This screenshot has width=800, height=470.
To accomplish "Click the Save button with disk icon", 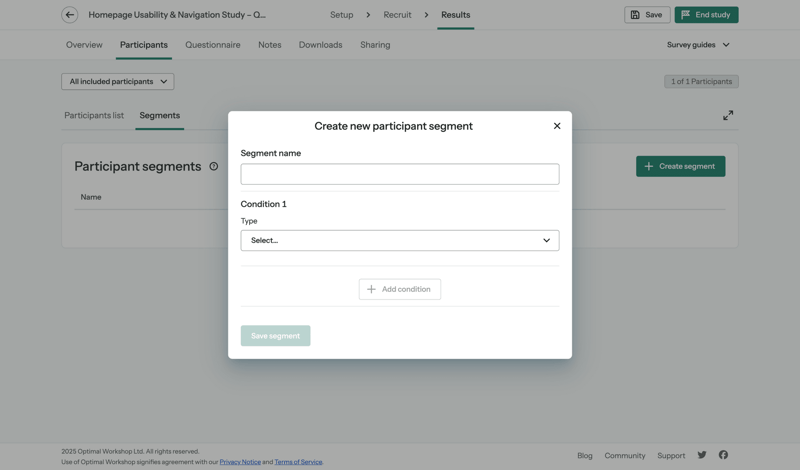I will [x=646, y=15].
